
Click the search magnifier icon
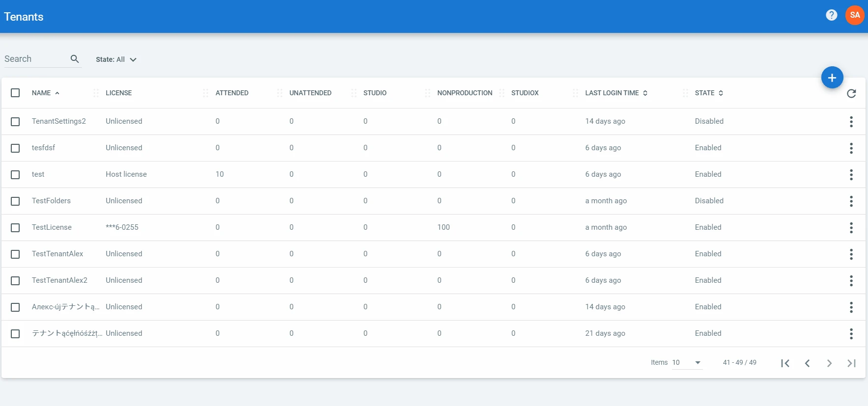point(75,59)
